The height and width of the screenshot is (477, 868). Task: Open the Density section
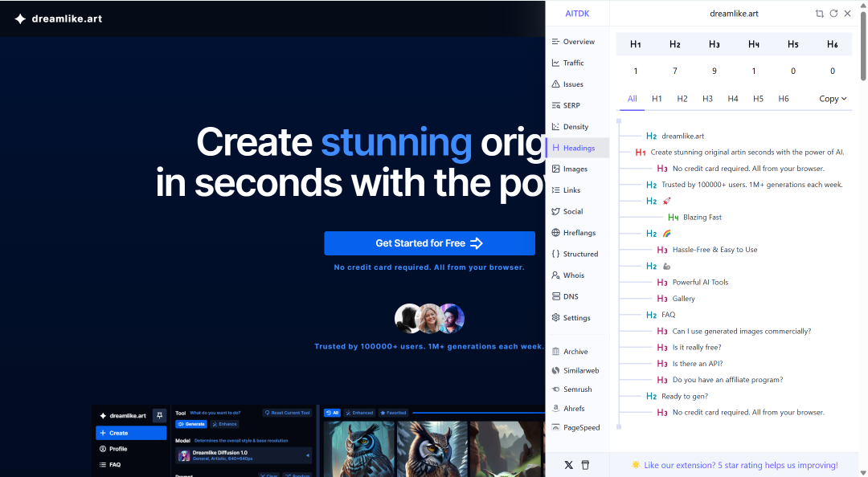(x=570, y=127)
